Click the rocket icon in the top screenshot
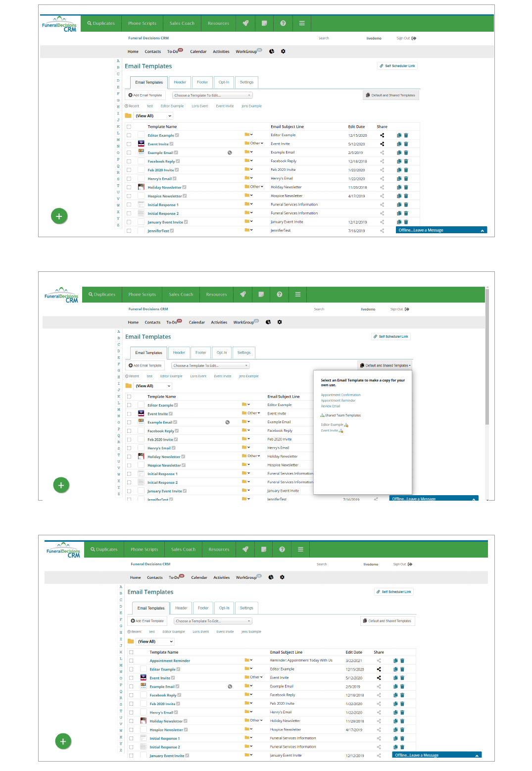The image size is (532, 771). pyautogui.click(x=245, y=23)
